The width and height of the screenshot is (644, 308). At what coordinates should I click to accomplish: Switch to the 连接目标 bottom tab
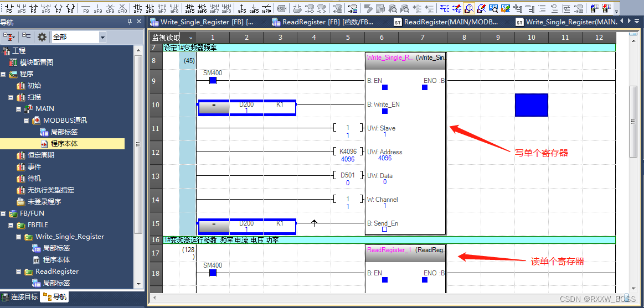click(19, 297)
